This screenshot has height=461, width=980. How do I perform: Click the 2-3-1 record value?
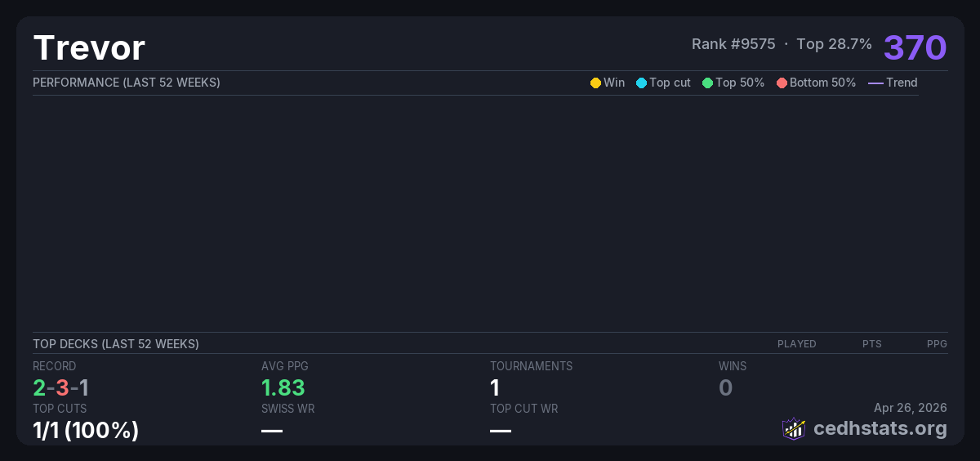(61, 387)
